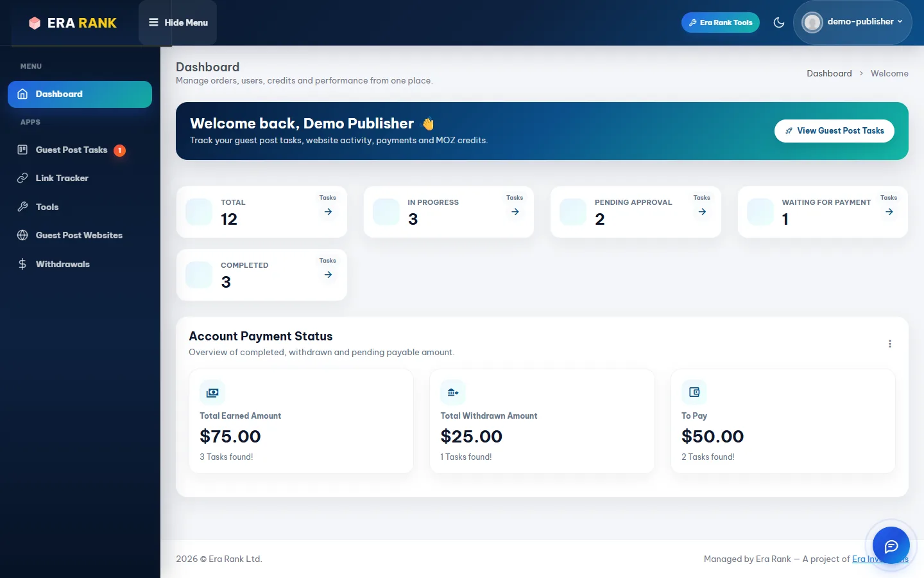Viewport: 924px width, 578px height.
Task: Open Dashboard in the sidebar
Action: click(x=80, y=94)
